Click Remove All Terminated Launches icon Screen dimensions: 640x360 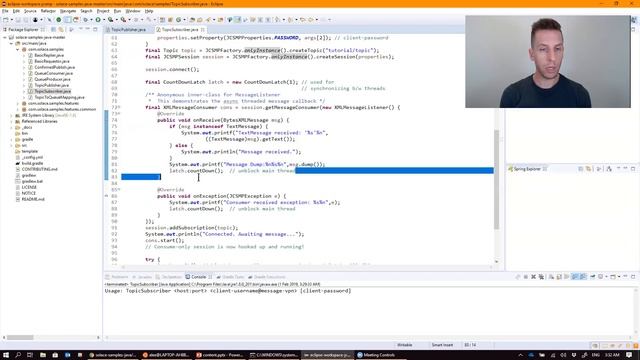click(541, 277)
